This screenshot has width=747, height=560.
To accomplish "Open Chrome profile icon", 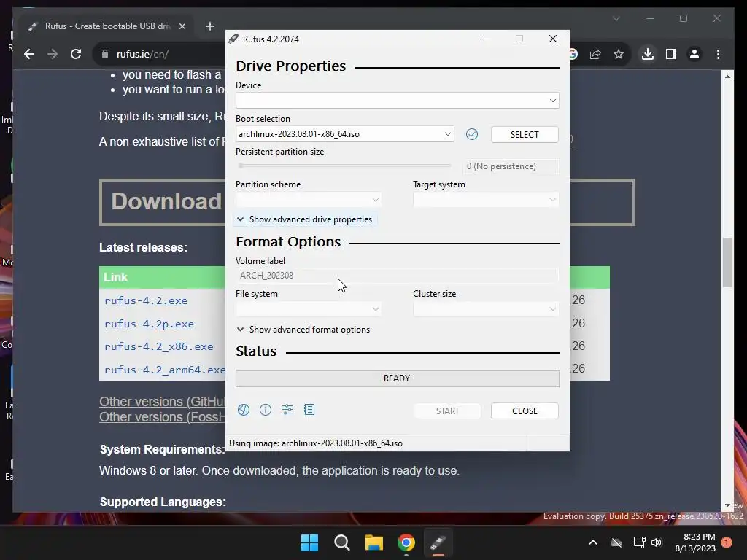I will (x=694, y=54).
